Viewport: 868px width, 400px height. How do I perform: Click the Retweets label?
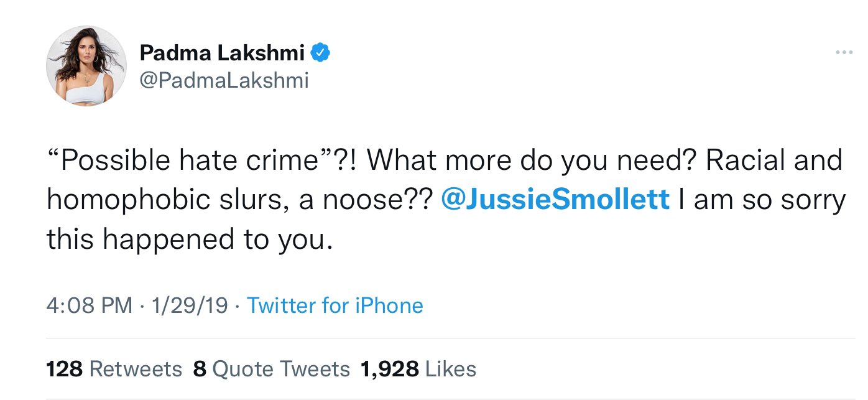[136, 369]
